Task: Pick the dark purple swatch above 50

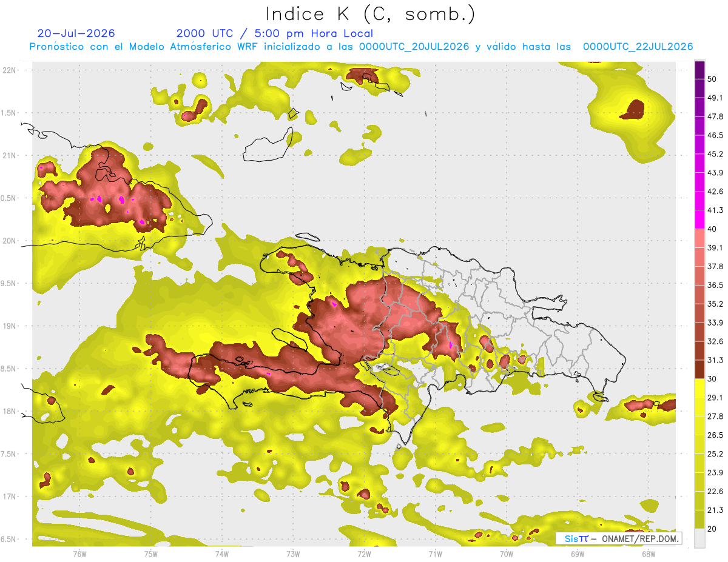Action: click(x=700, y=70)
